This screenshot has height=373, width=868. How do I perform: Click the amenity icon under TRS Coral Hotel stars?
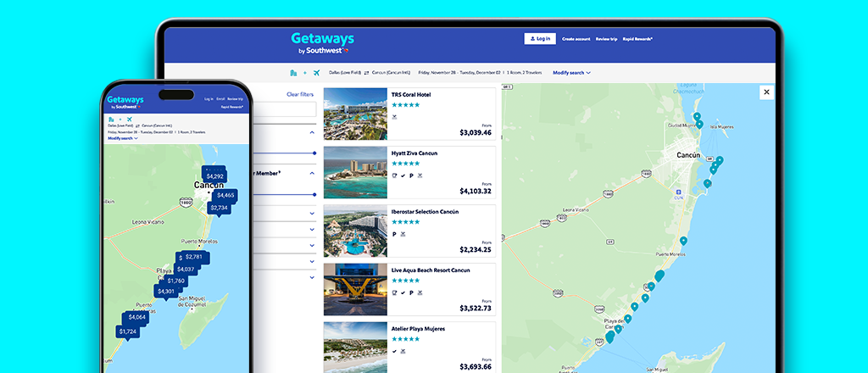coord(395,117)
